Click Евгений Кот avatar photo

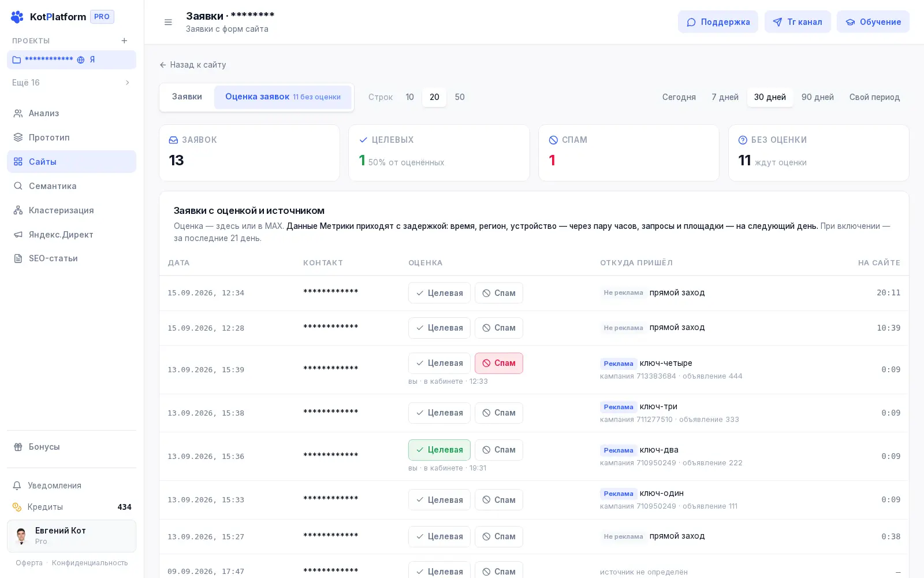pyautogui.click(x=21, y=536)
